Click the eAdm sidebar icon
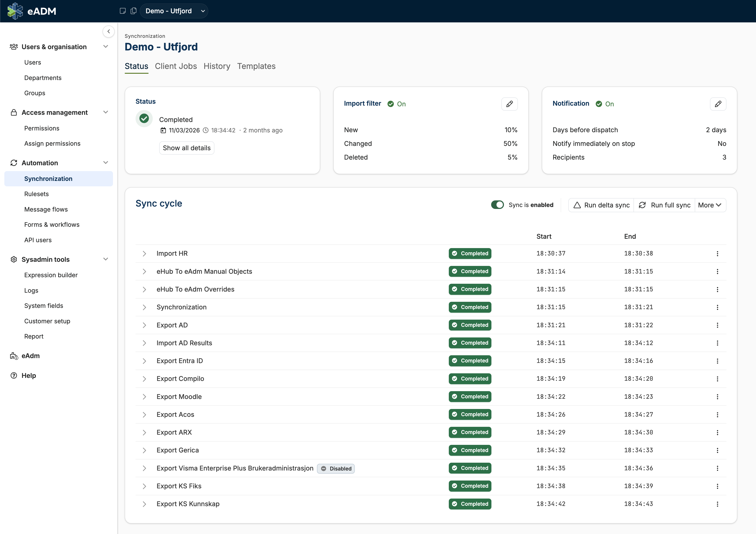The image size is (756, 534). [x=14, y=356]
